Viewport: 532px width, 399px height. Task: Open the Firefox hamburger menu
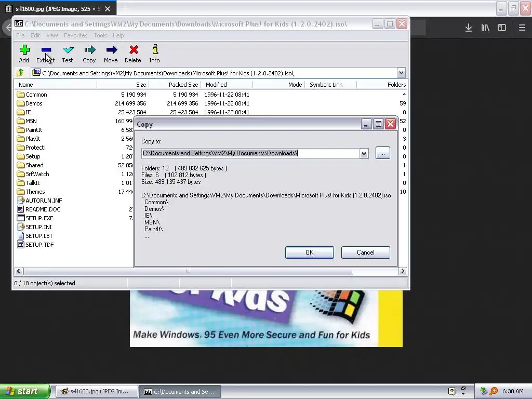click(522, 28)
